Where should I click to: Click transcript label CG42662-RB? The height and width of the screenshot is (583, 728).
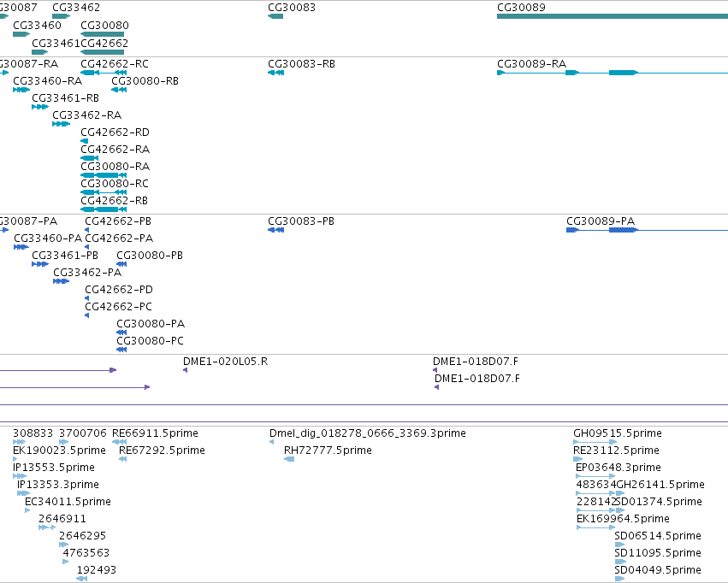pyautogui.click(x=115, y=201)
